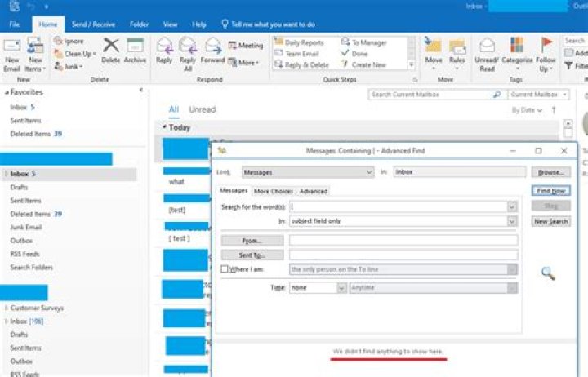588x377 pixels.
Task: Reverse the sort order arrow
Action: point(554,110)
